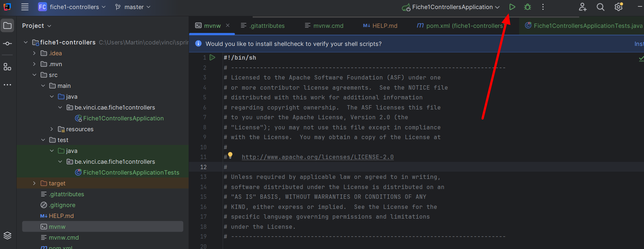The image size is (644, 249).
Task: Start debugging with the bug icon
Action: pyautogui.click(x=527, y=7)
